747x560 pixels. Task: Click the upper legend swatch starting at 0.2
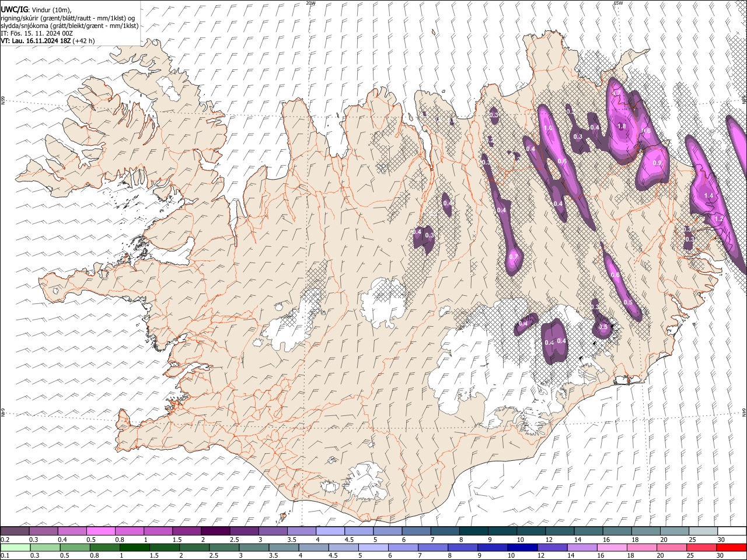click(x=15, y=531)
